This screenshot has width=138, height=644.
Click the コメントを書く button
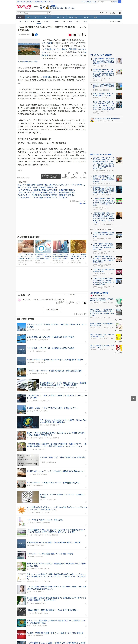pyautogui.click(x=69, y=295)
